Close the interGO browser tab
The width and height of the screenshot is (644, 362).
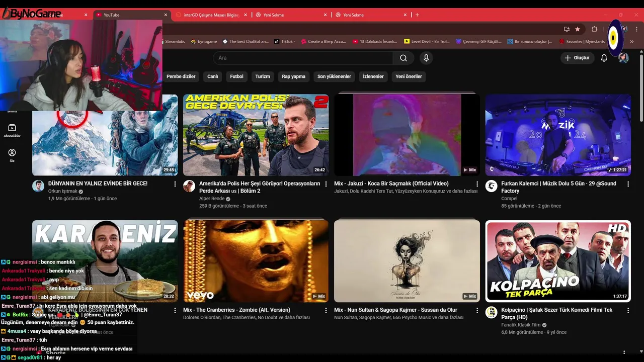point(246,15)
